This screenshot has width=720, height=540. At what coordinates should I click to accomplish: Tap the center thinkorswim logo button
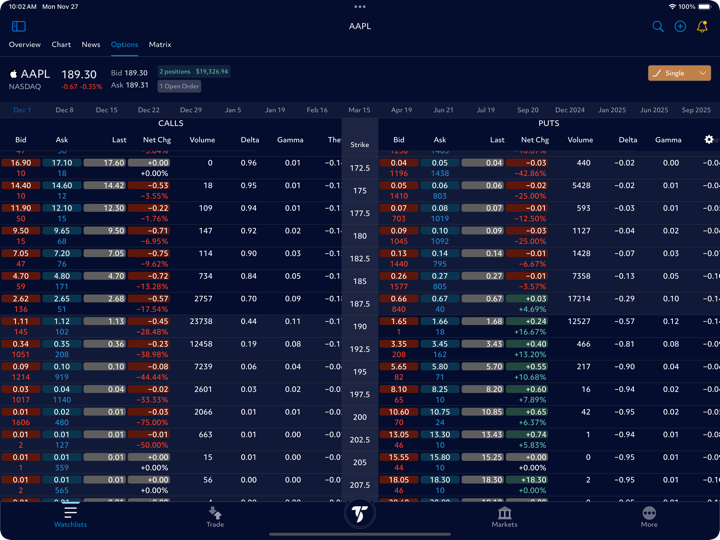coord(360,514)
